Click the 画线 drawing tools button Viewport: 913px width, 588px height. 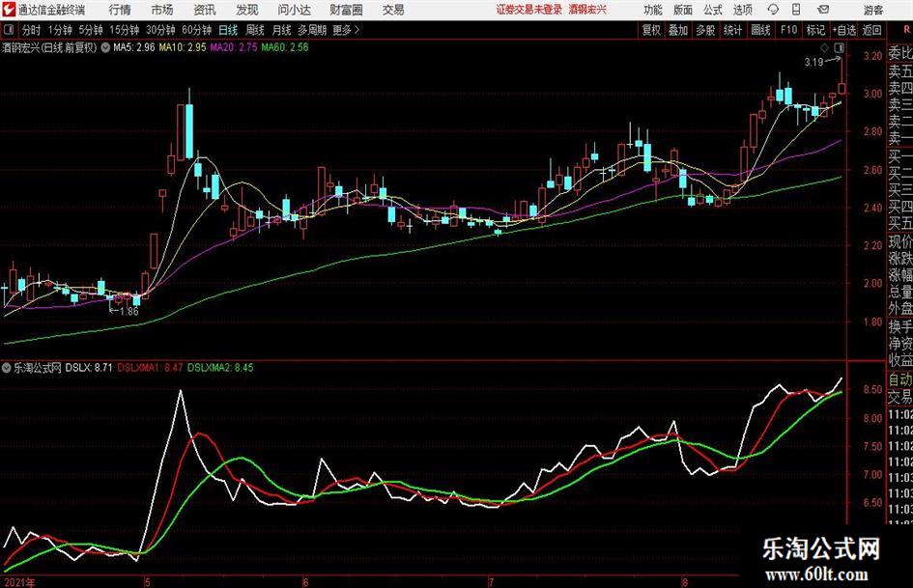point(760,30)
